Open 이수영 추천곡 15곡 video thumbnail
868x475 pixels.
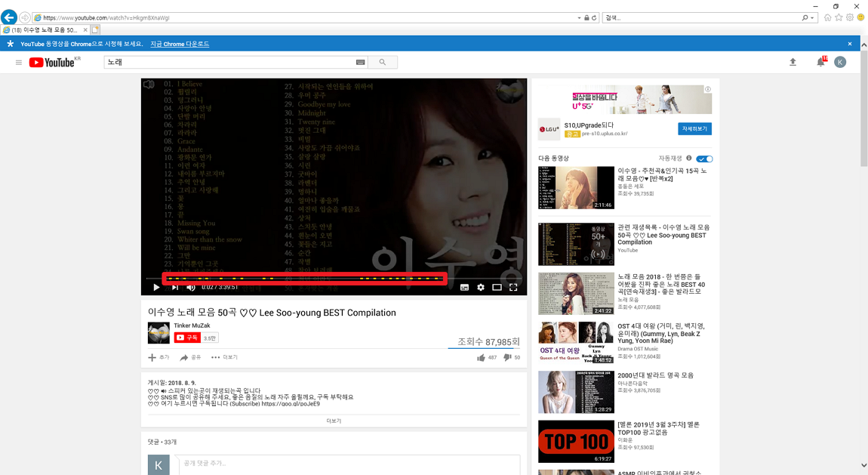(576, 188)
